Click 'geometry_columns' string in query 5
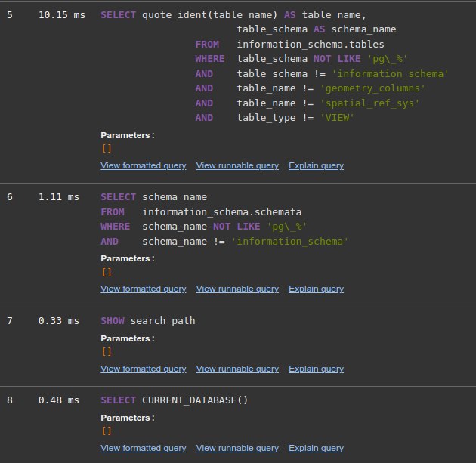 [x=372, y=88]
